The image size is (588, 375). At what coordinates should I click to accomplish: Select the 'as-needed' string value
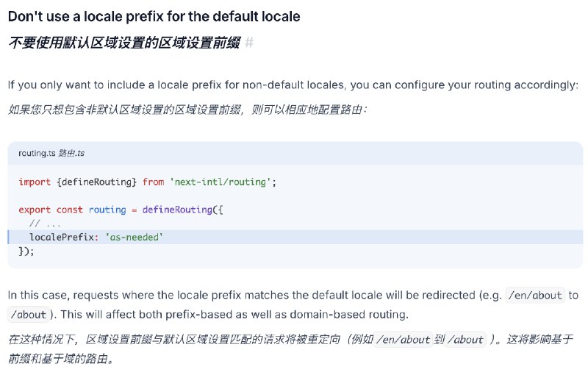pos(134,237)
